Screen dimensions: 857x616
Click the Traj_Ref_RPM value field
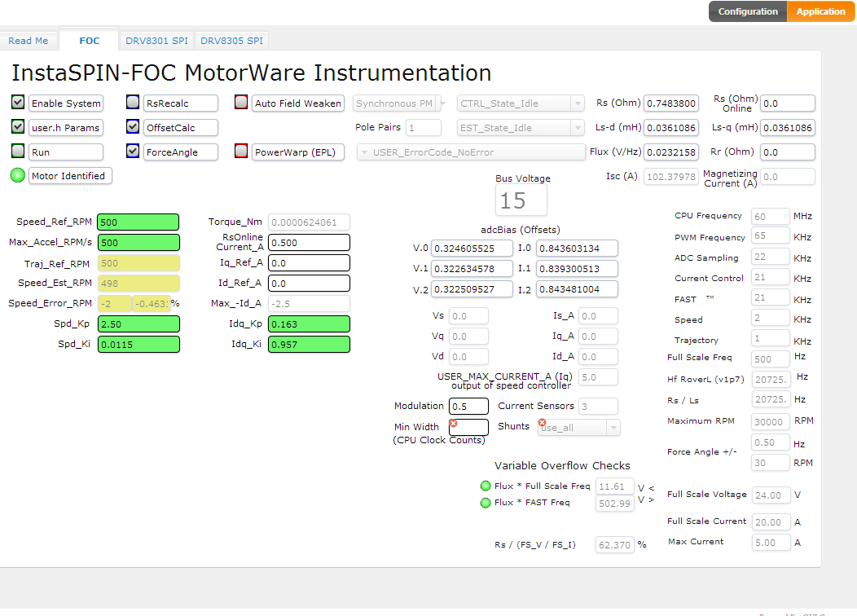[138, 263]
